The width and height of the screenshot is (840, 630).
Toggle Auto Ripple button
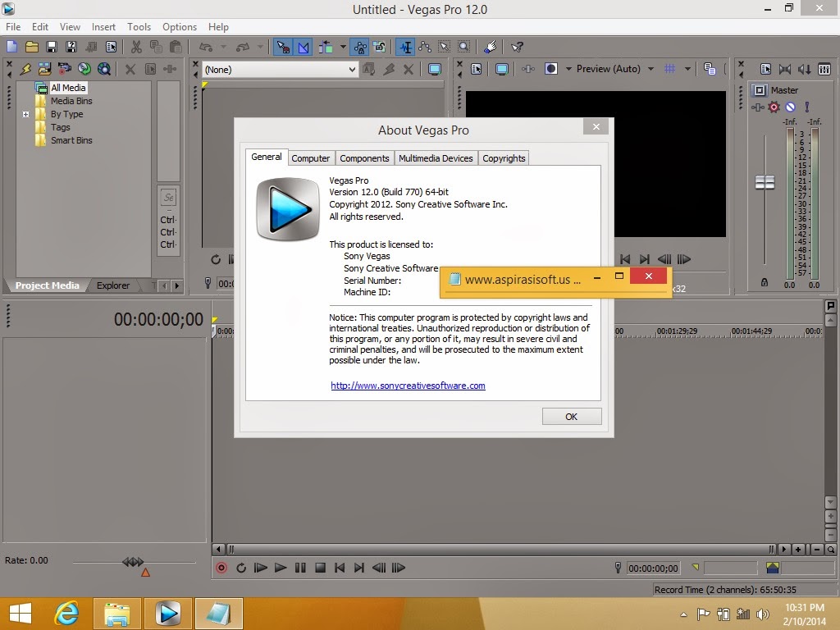[x=326, y=47]
